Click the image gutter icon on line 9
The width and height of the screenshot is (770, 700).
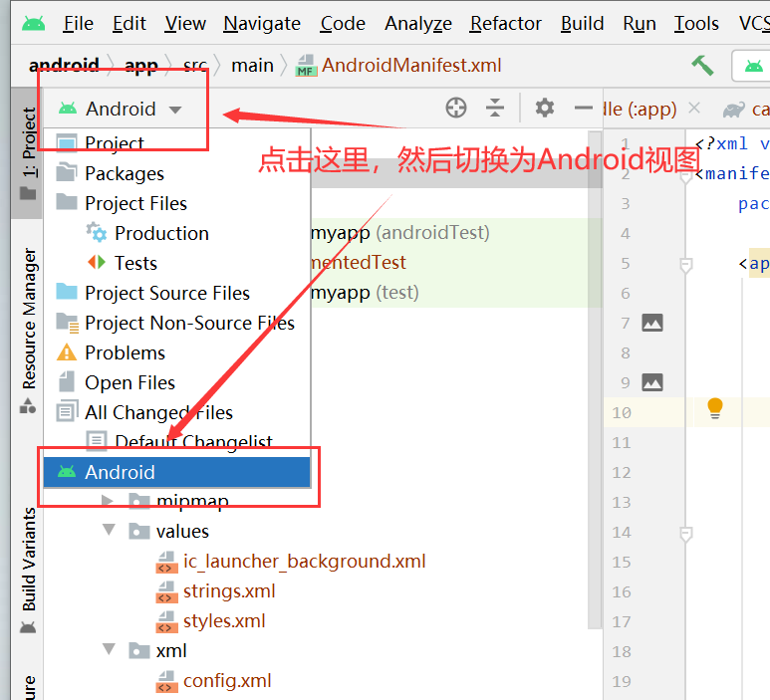[652, 382]
